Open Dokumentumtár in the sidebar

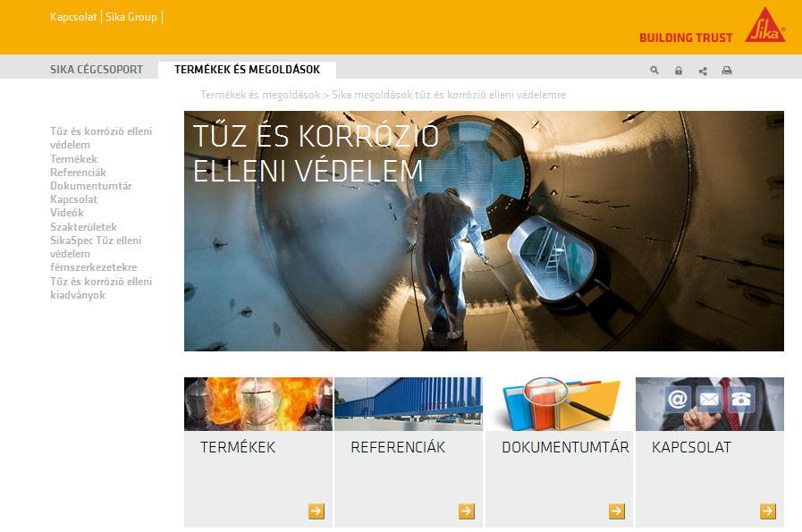(90, 186)
